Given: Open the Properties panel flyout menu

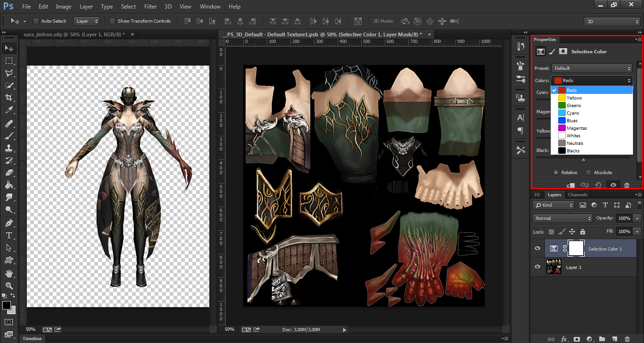Looking at the screenshot, I should point(638,40).
